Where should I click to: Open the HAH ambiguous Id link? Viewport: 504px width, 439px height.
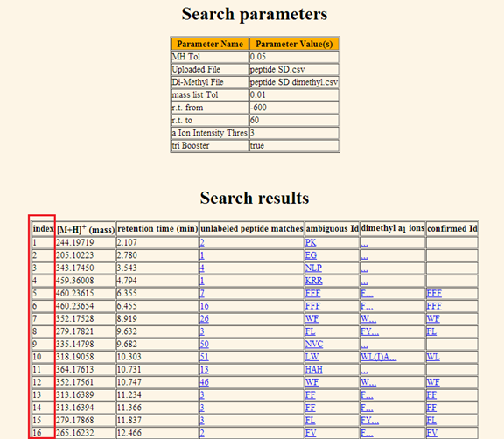click(x=314, y=370)
